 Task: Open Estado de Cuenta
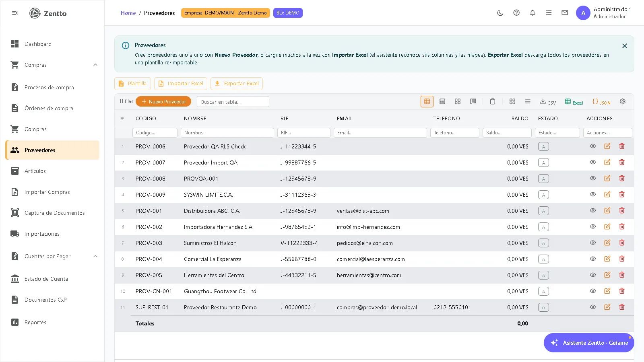[x=52, y=279]
